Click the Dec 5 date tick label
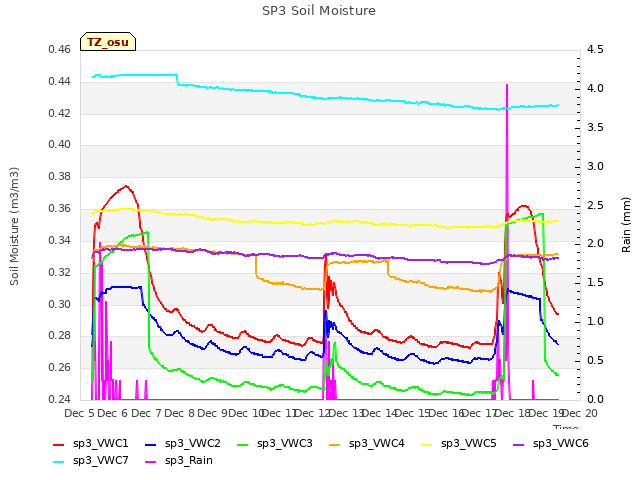 pos(79,413)
